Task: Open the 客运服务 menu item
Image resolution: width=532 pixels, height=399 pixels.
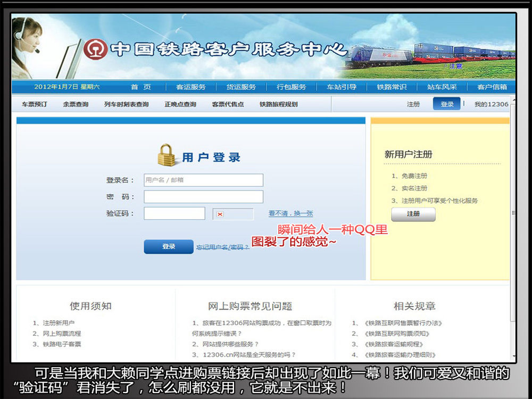Action: (x=190, y=87)
